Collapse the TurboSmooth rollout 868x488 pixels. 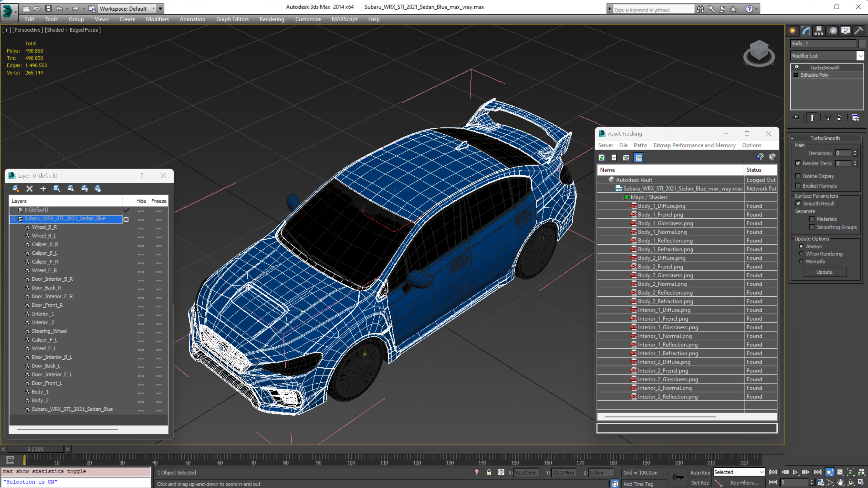click(x=825, y=138)
